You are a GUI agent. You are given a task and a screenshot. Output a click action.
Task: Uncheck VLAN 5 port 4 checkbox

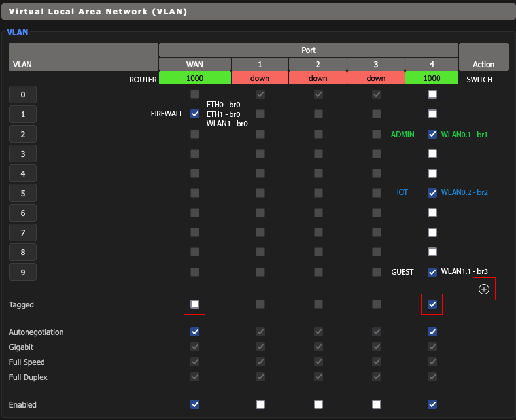tap(432, 193)
